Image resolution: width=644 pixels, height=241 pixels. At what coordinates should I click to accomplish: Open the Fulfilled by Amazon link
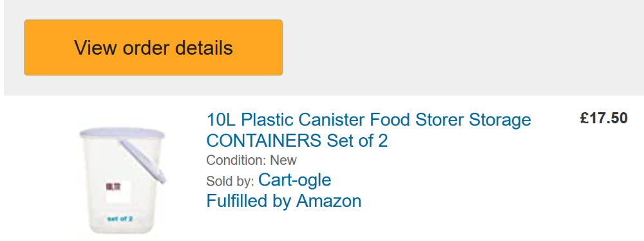[284, 201]
